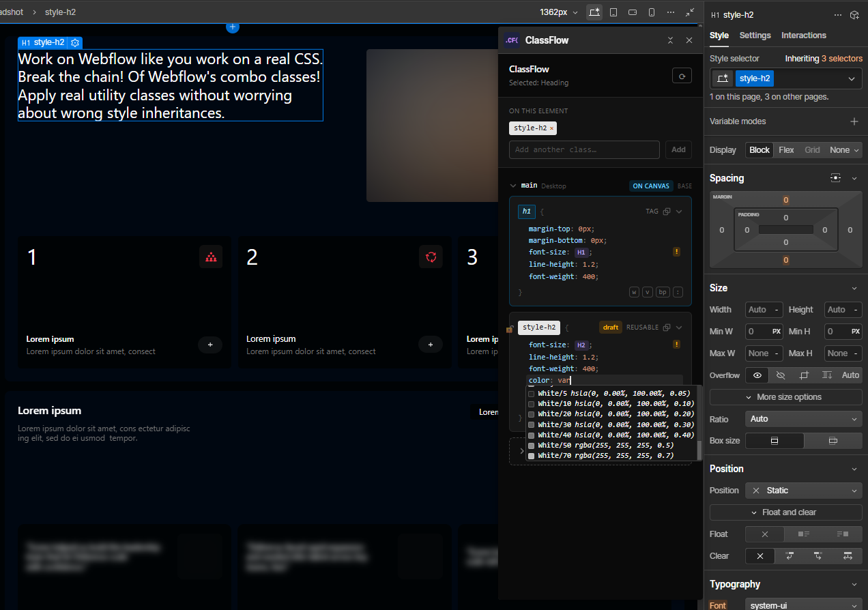Image resolution: width=868 pixels, height=610 pixels.
Task: Copy the h1 rule using copy icon
Action: (667, 212)
